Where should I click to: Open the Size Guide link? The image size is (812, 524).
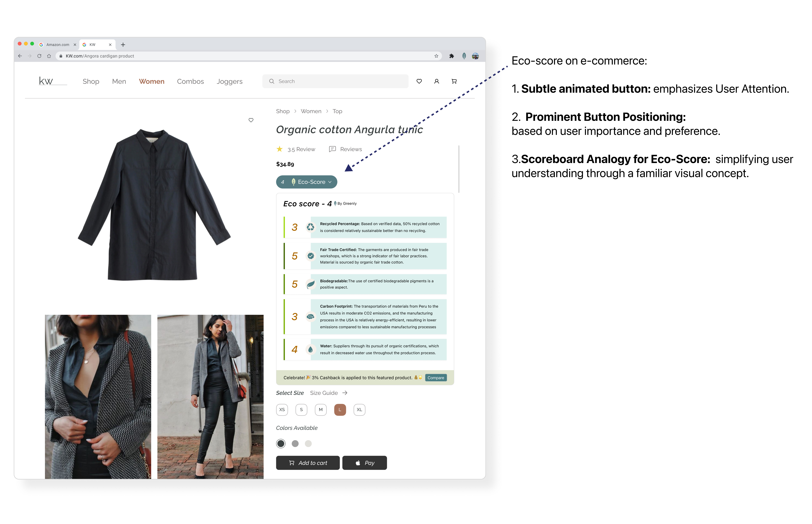[324, 393]
